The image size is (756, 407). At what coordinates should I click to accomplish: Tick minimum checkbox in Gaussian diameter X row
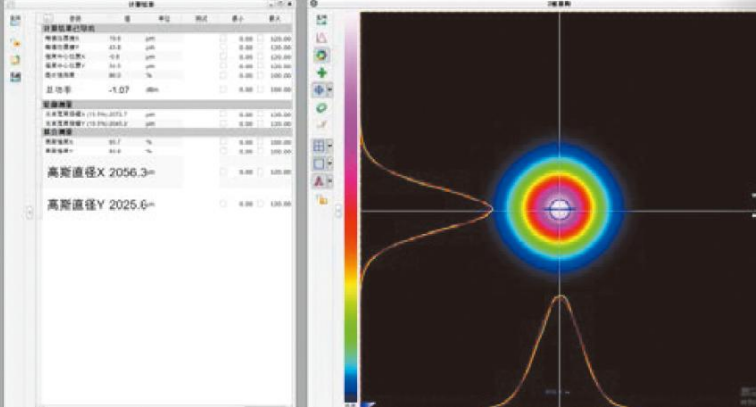tap(223, 172)
